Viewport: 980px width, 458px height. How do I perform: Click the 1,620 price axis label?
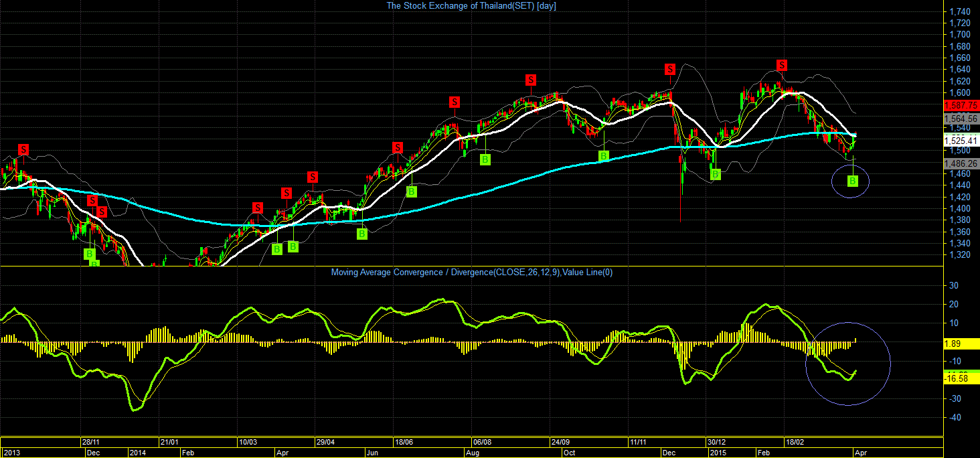click(960, 81)
